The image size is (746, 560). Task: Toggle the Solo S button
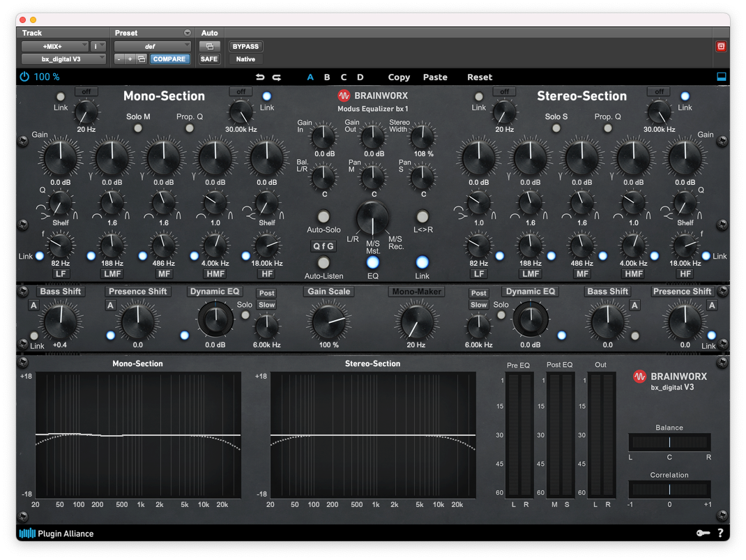556,128
